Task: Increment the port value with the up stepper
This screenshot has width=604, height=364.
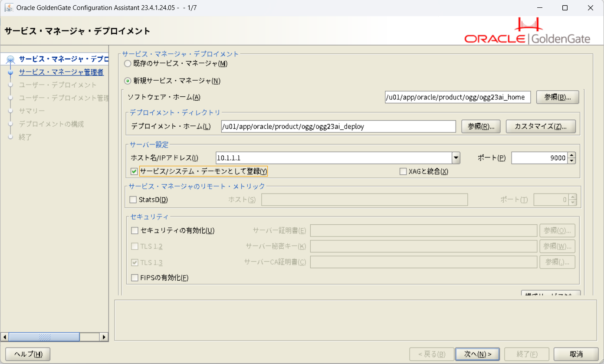Action: 571,155
